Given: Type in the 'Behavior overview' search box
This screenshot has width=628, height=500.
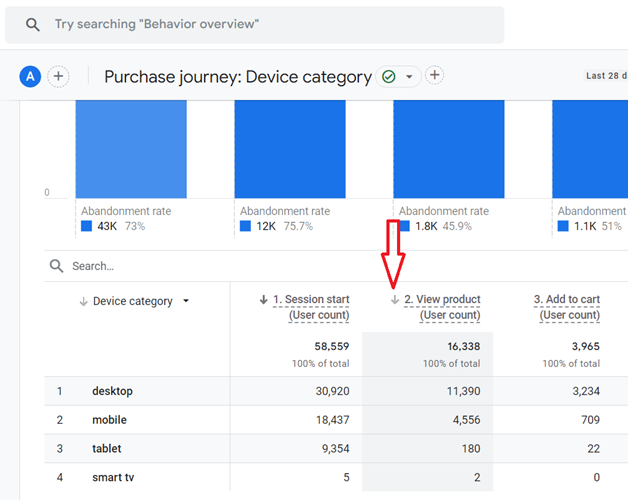Looking at the screenshot, I should [270, 24].
